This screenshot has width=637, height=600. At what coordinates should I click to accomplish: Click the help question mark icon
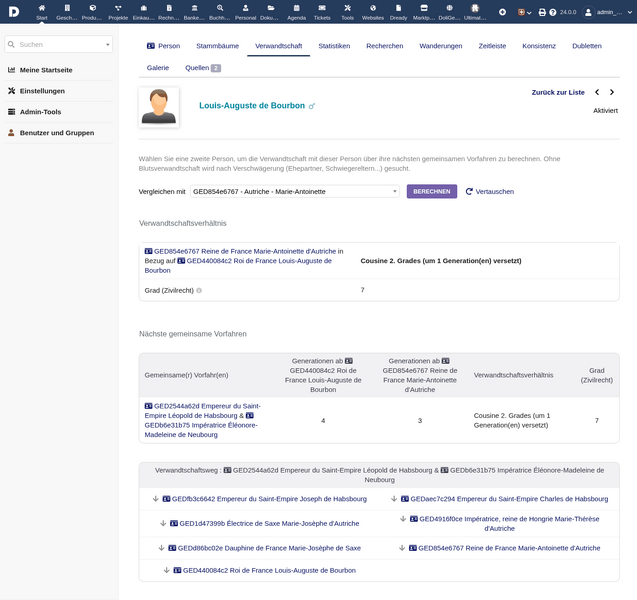click(552, 12)
